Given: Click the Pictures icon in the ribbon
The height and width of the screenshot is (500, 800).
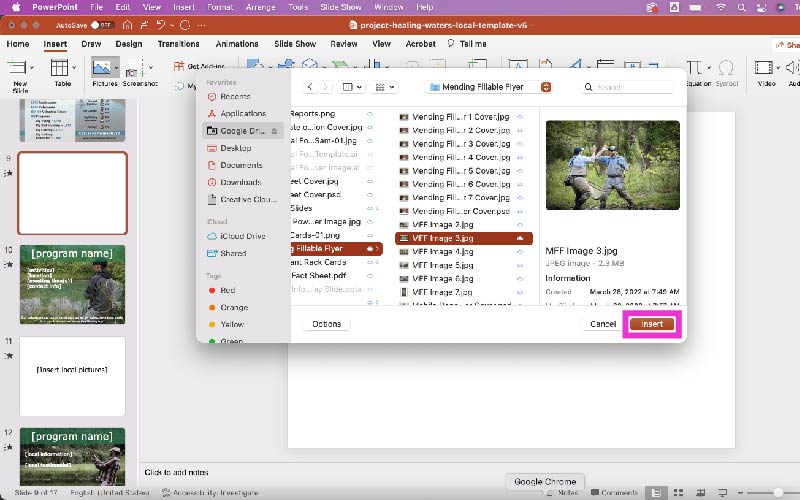Looking at the screenshot, I should [101, 67].
